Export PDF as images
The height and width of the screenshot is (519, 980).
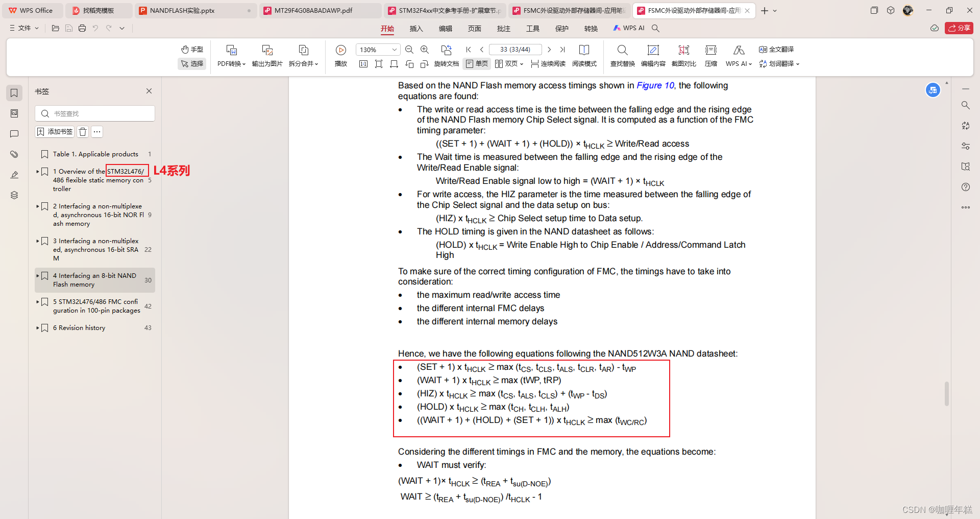coord(267,56)
